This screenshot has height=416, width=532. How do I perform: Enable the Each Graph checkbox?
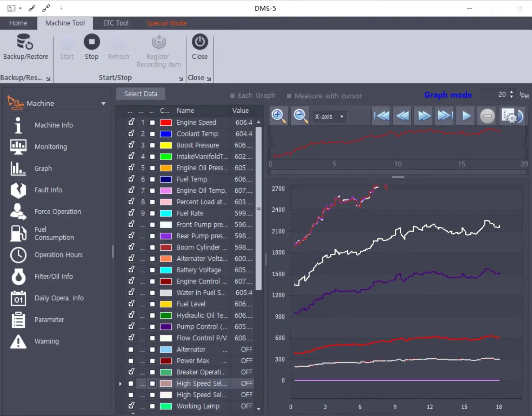coord(232,96)
